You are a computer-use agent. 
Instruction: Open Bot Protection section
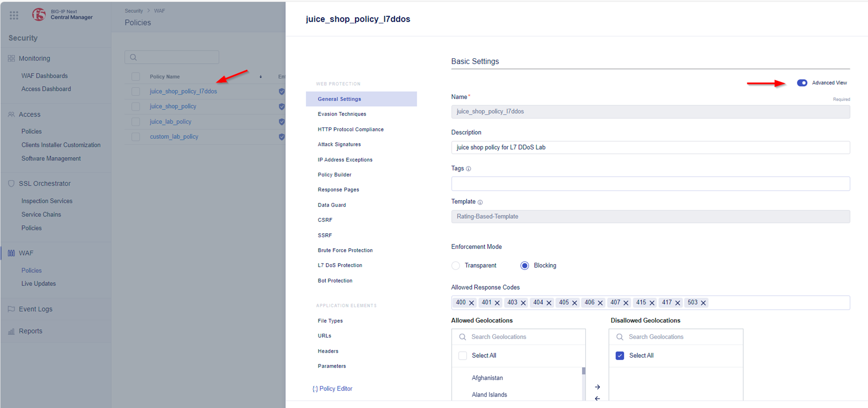point(335,281)
